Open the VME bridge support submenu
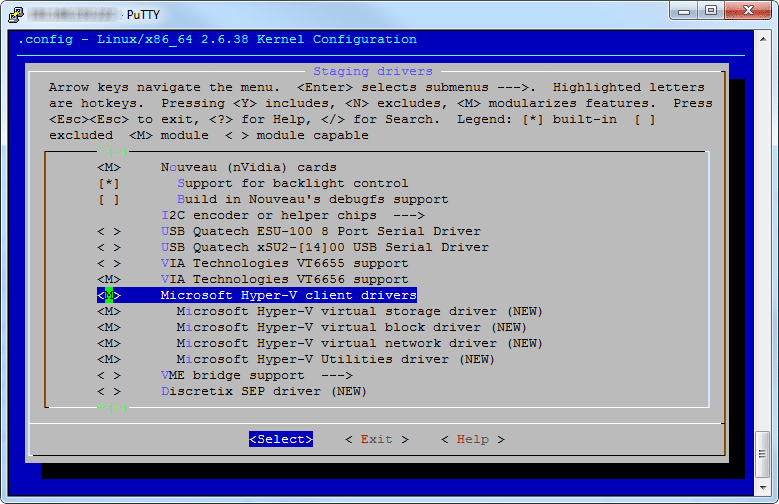Viewport: 779px width, 504px height. click(x=256, y=375)
